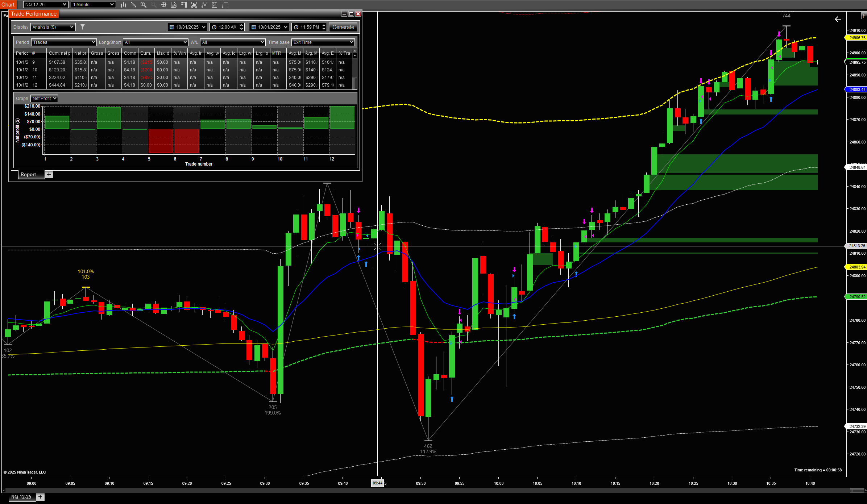Click the back arrow at chart top right

click(838, 19)
